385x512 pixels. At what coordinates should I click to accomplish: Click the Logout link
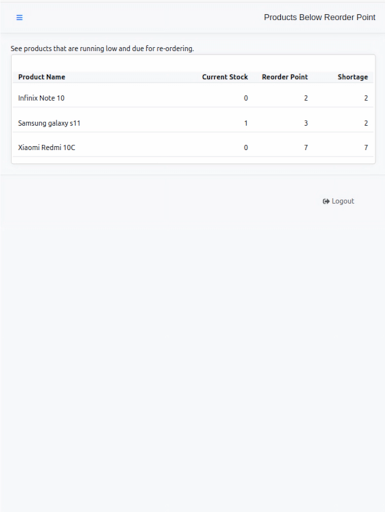pyautogui.click(x=338, y=201)
